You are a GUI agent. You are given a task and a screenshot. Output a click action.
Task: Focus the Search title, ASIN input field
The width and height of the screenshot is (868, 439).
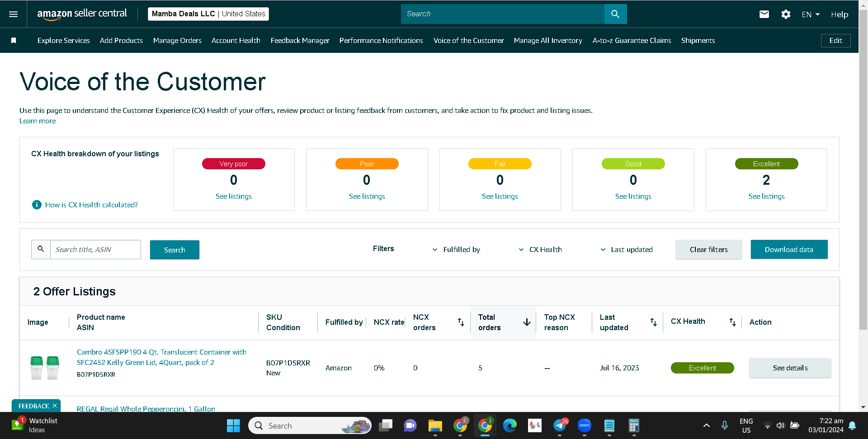click(95, 250)
